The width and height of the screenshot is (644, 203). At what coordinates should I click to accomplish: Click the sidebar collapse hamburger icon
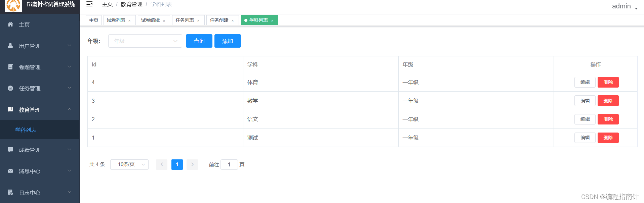pyautogui.click(x=89, y=4)
